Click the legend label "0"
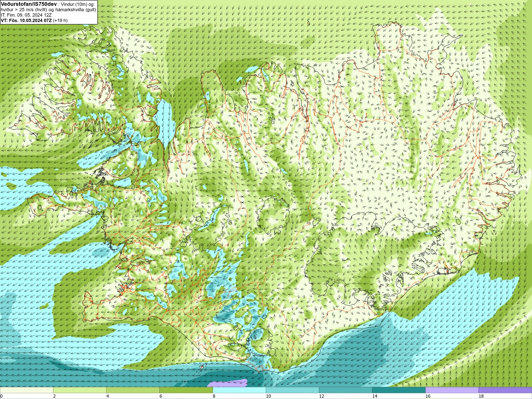 (x=1, y=396)
